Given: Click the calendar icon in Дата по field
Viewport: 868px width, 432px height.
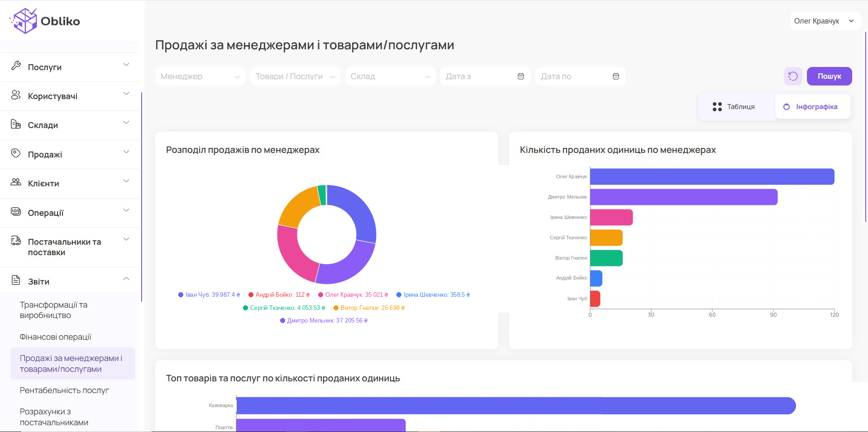Looking at the screenshot, I should [616, 76].
